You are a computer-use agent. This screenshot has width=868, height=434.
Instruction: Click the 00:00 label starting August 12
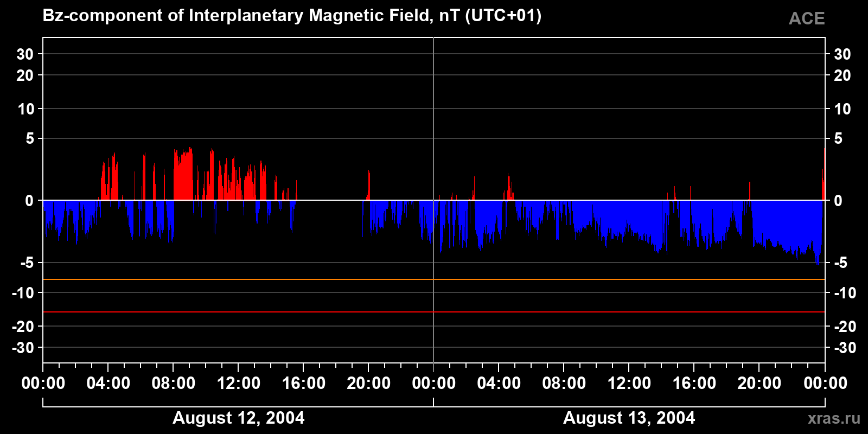click(x=43, y=384)
